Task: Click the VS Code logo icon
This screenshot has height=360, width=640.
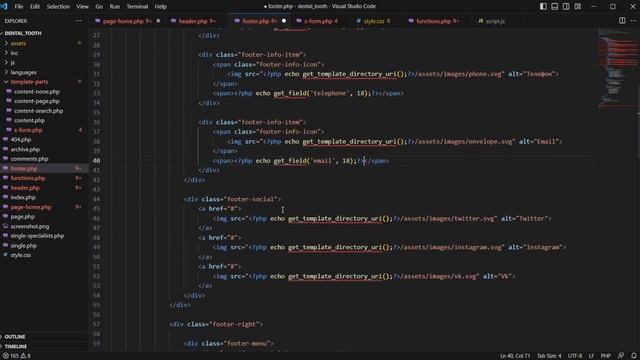Action: 4,7
